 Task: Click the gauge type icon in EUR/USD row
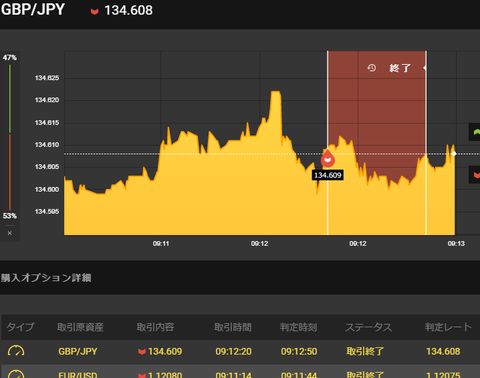16,374
